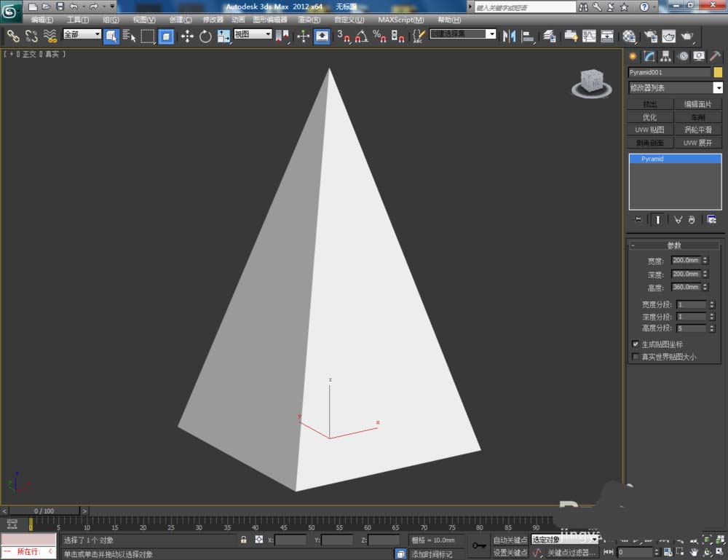Open the 渲染(R) menu
The height and width of the screenshot is (560, 728).
pyautogui.click(x=308, y=20)
